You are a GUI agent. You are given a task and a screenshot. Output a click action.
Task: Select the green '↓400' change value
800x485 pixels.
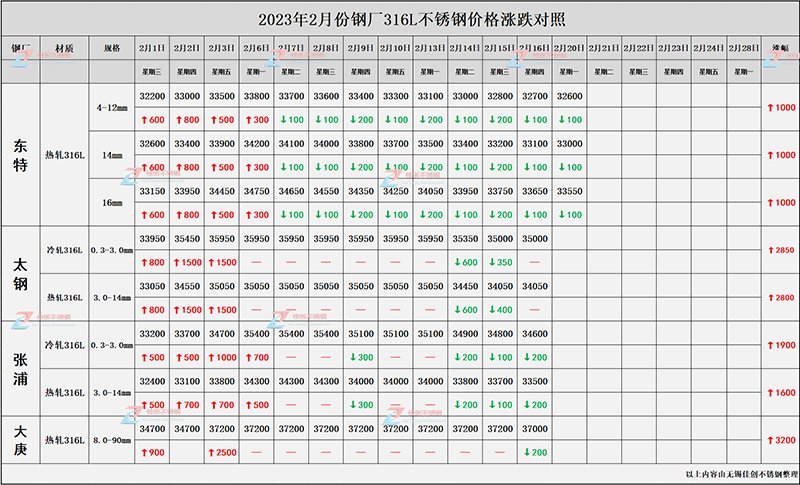click(x=501, y=310)
